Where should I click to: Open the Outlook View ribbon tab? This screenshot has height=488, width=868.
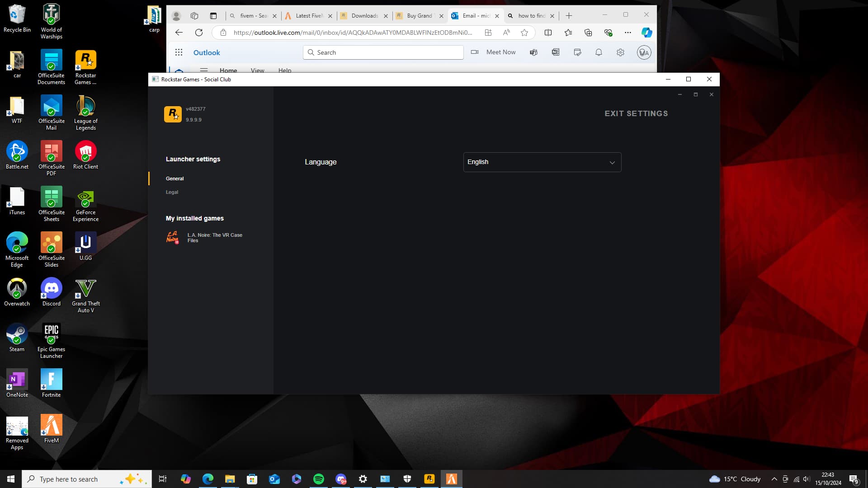point(257,70)
